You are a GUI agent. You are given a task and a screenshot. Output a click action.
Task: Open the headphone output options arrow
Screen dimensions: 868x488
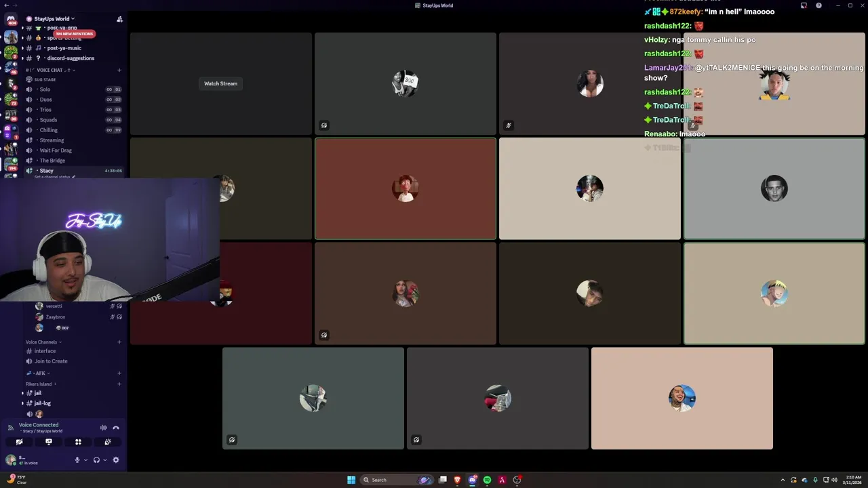(x=104, y=460)
